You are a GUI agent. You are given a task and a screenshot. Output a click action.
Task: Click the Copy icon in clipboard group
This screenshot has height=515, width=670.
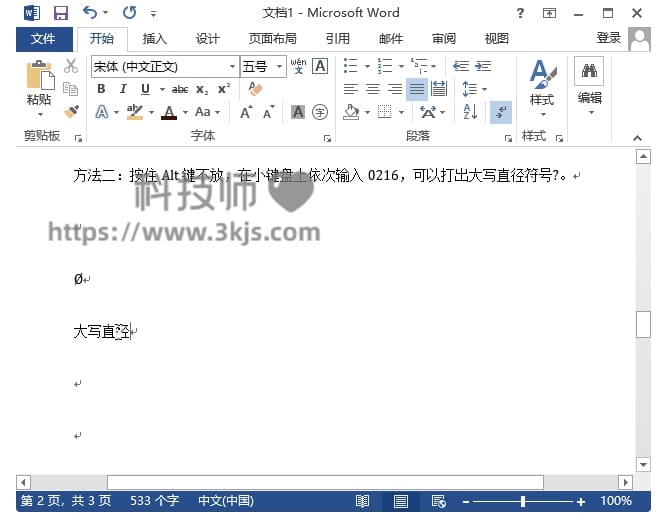pos(71,89)
